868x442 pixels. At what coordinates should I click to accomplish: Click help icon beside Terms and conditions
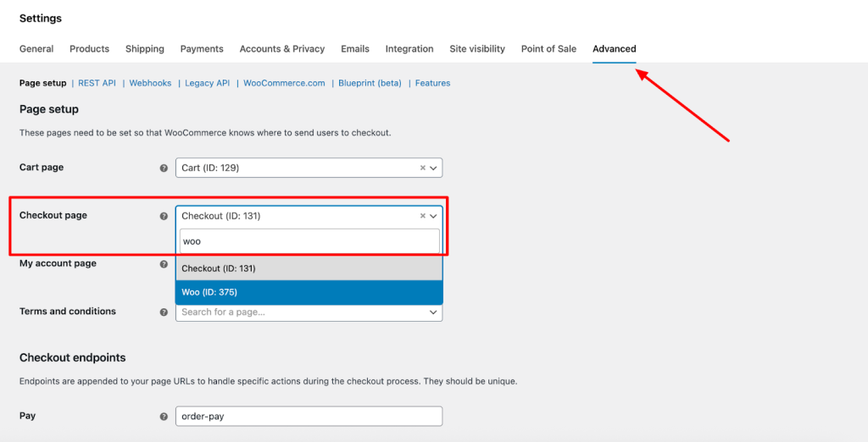pyautogui.click(x=164, y=312)
